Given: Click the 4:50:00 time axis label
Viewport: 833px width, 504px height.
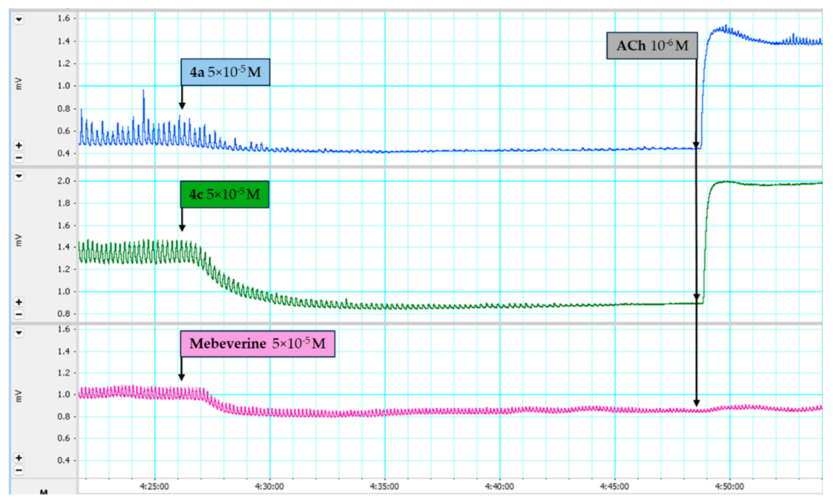Looking at the screenshot, I should [x=729, y=486].
